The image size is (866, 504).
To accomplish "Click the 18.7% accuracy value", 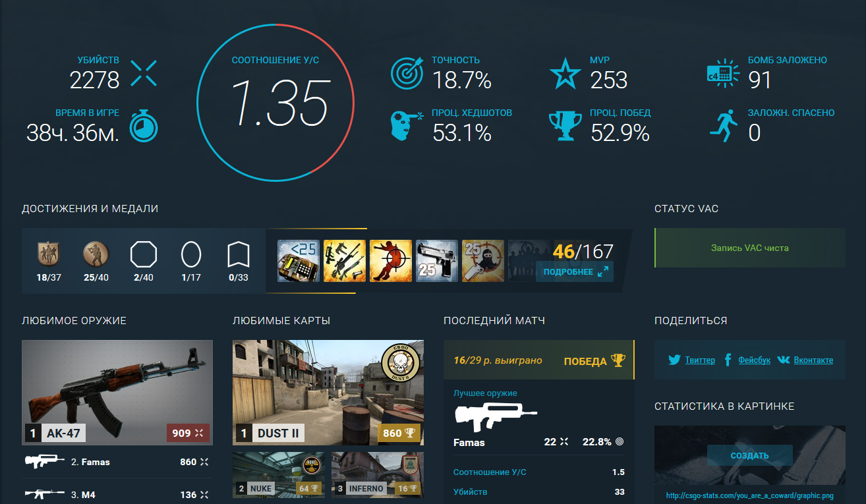I will [x=462, y=80].
